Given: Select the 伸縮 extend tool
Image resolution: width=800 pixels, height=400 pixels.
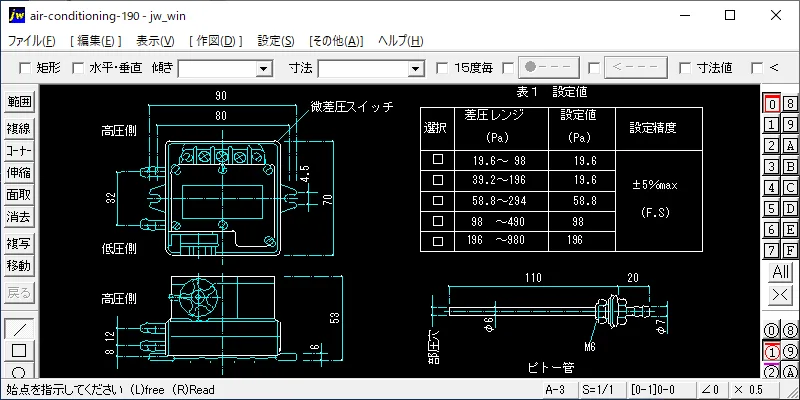Looking at the screenshot, I should [19, 173].
